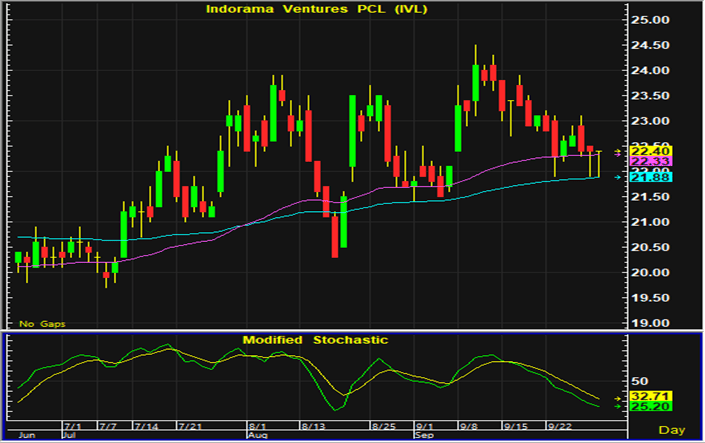The width and height of the screenshot is (705, 443).
Task: Click the Aug month label
Action: pyautogui.click(x=257, y=437)
